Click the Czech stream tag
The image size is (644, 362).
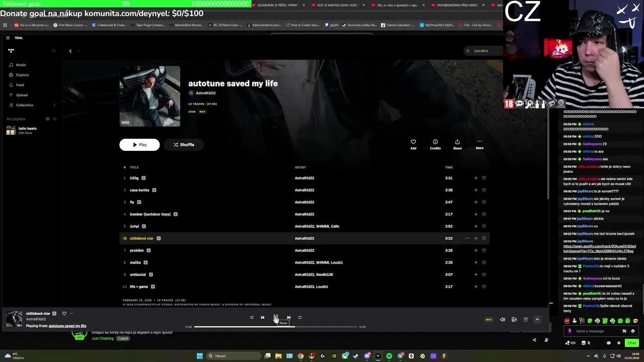click(x=123, y=339)
